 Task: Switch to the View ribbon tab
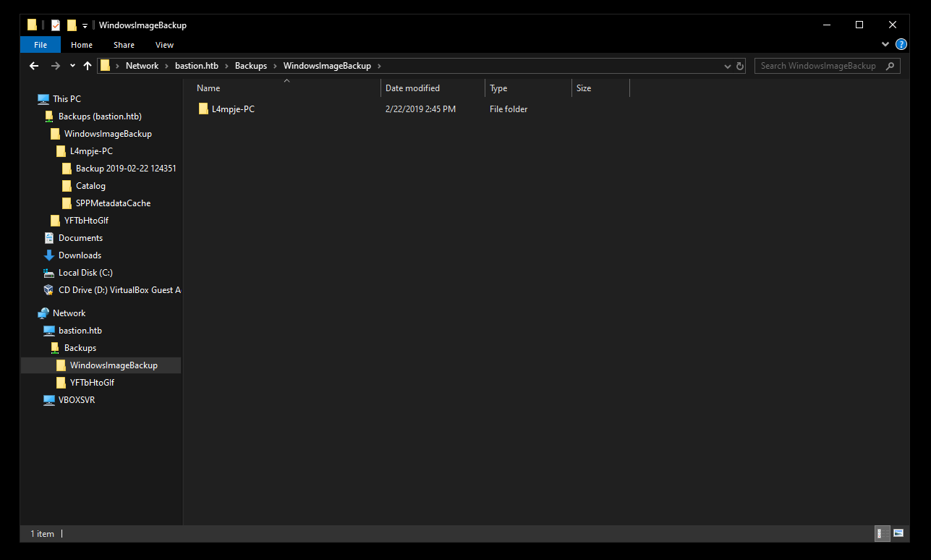[164, 45]
